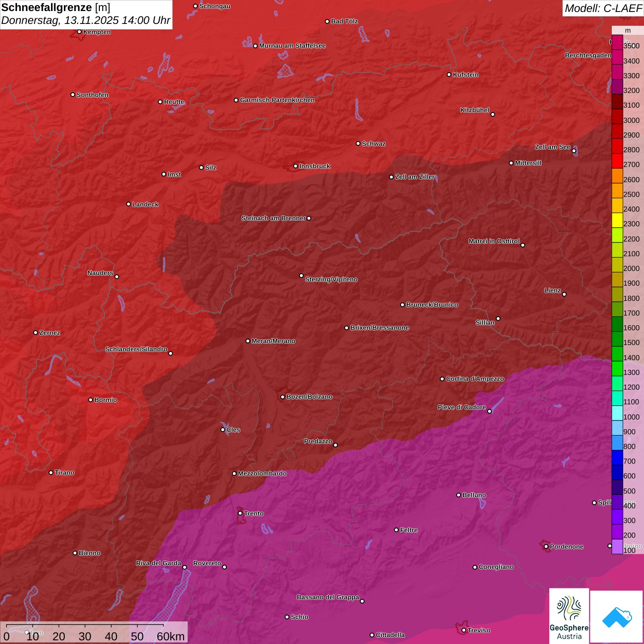This screenshot has height=644, width=644.
Task: Click the Nauders label
Action: [100, 273]
